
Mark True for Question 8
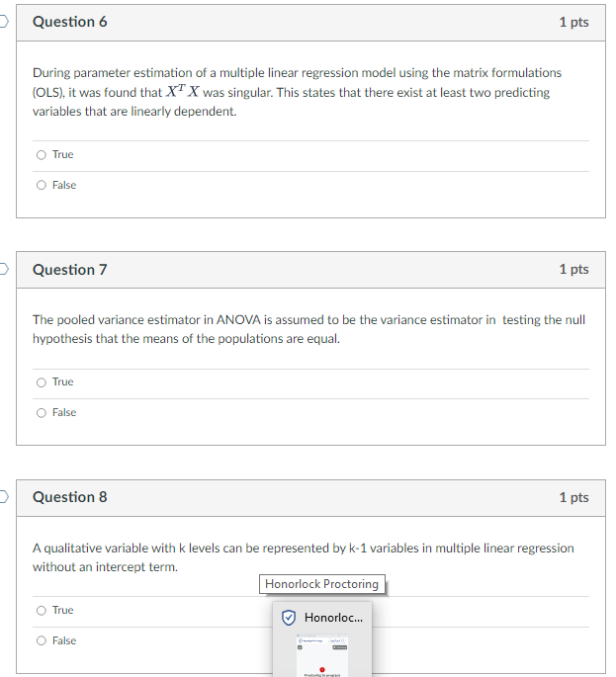42,611
